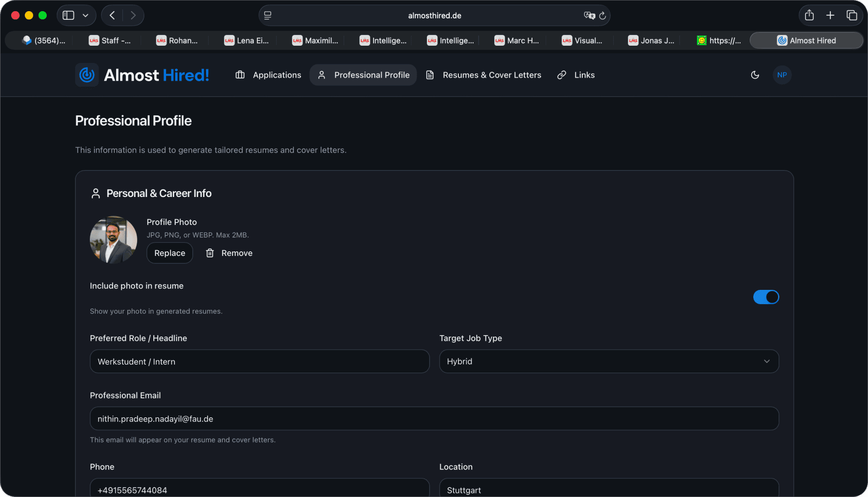Reload the page with refresh icon
The height and width of the screenshot is (497, 868).
[603, 16]
